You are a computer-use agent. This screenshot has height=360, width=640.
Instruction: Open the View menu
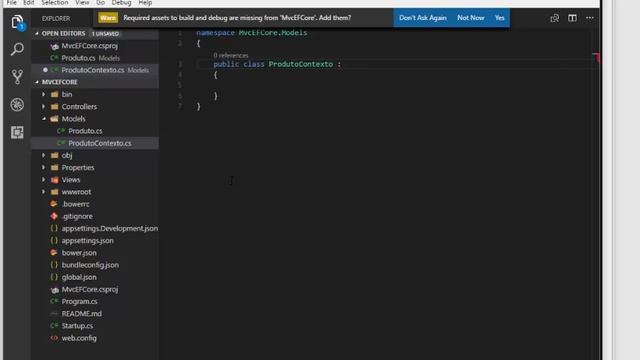point(82,3)
